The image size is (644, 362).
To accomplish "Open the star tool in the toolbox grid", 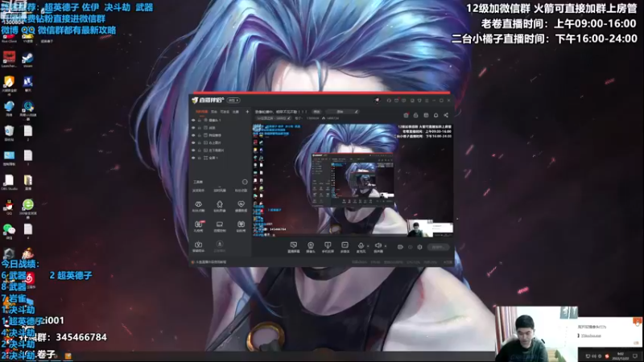I will coord(220,206).
